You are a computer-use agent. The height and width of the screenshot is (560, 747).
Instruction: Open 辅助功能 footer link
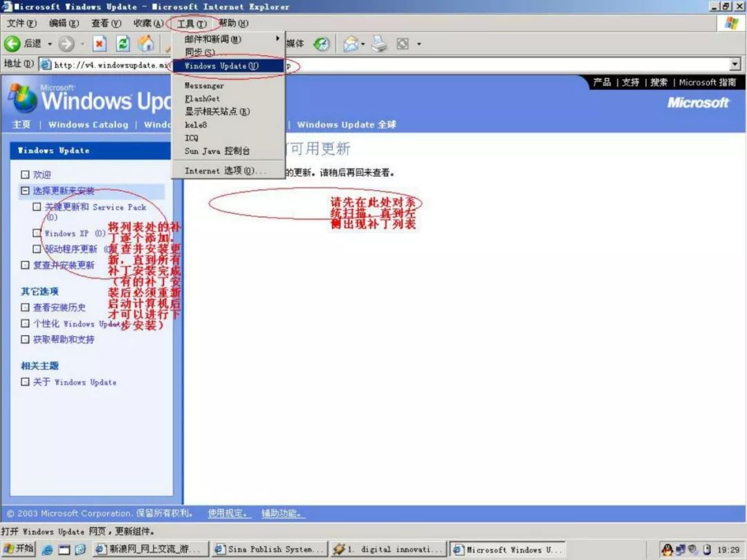[x=283, y=513]
